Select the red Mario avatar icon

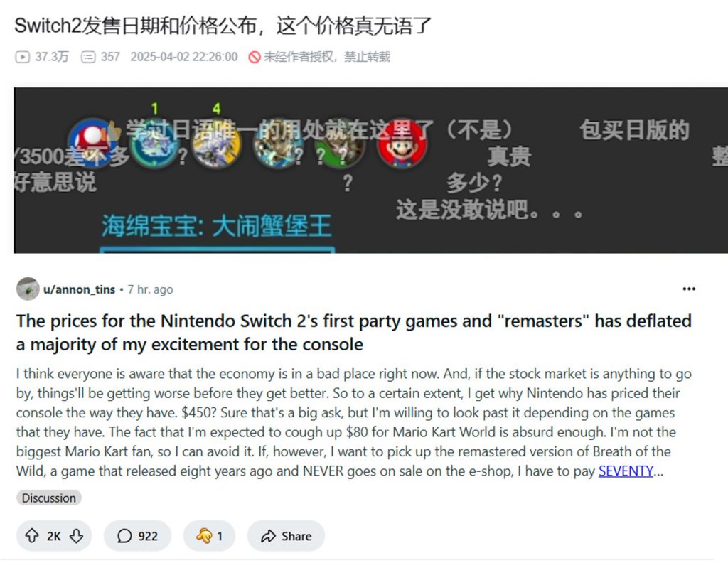point(402,145)
